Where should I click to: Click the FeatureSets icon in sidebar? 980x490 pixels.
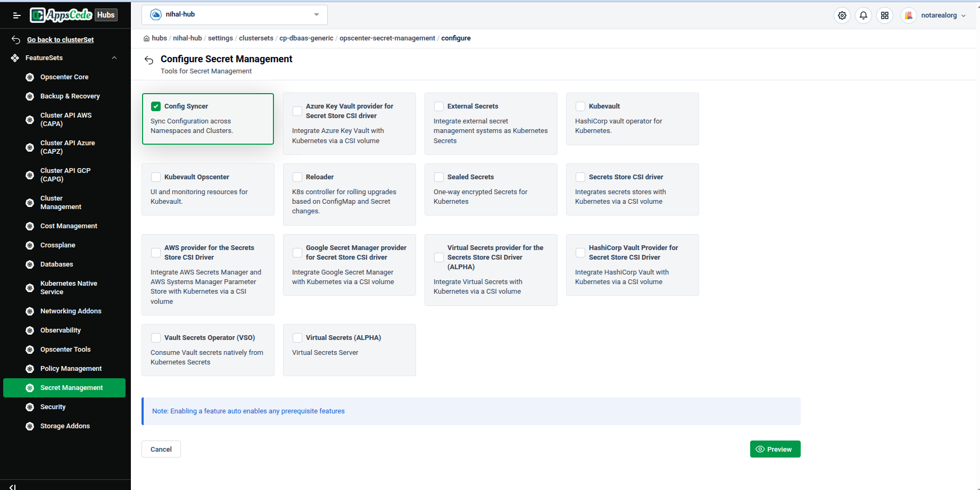coord(15,58)
